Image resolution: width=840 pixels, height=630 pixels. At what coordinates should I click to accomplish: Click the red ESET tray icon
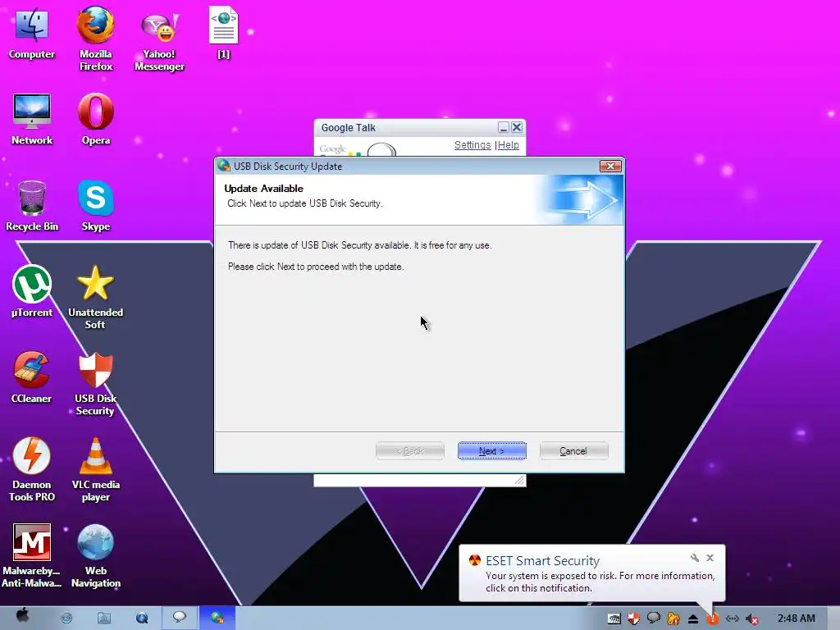713,619
